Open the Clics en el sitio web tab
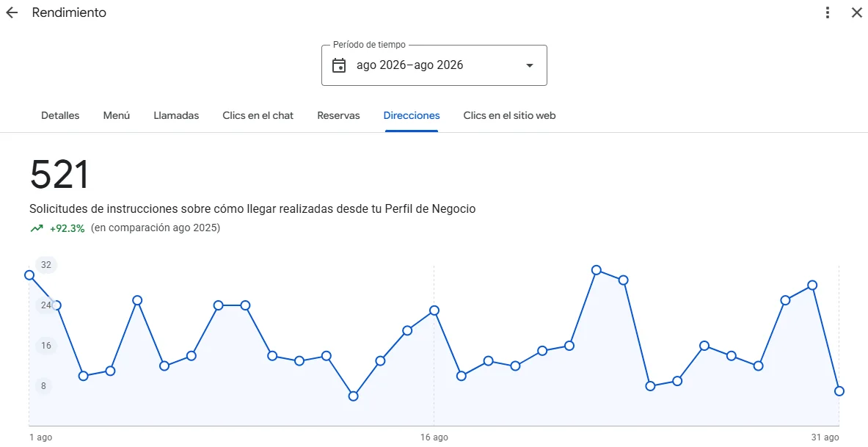 pyautogui.click(x=509, y=116)
